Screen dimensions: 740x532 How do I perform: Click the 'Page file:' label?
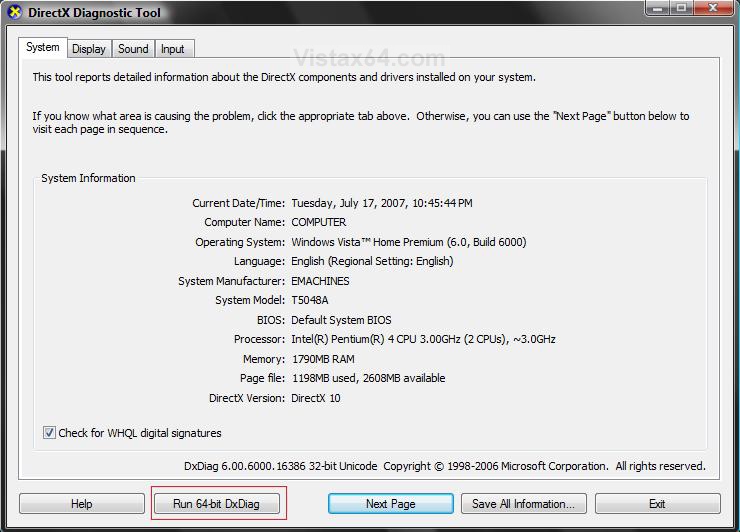(262, 378)
